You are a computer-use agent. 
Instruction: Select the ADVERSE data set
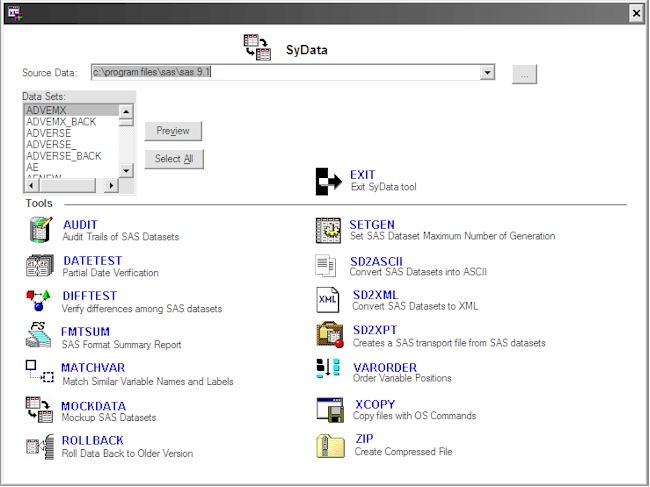tap(72, 133)
